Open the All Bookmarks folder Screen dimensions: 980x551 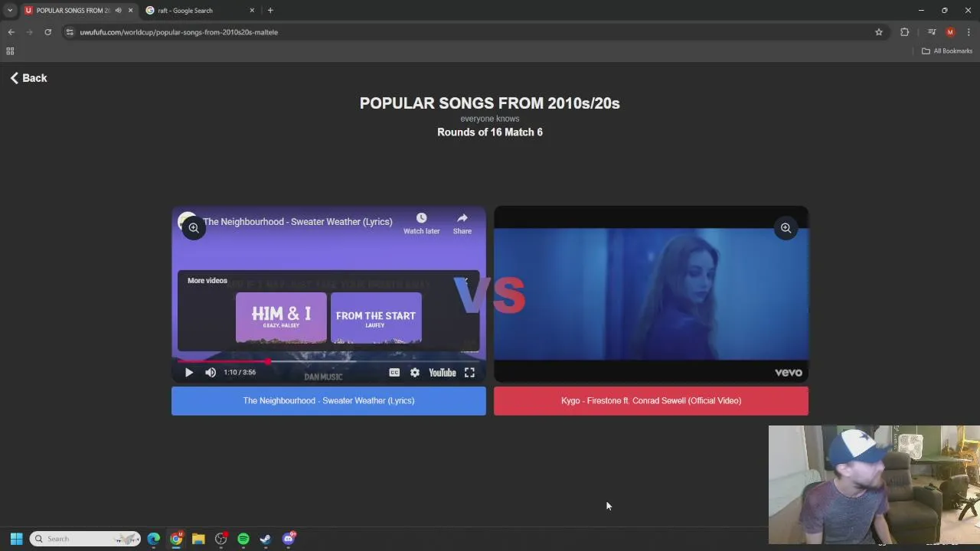tap(947, 51)
